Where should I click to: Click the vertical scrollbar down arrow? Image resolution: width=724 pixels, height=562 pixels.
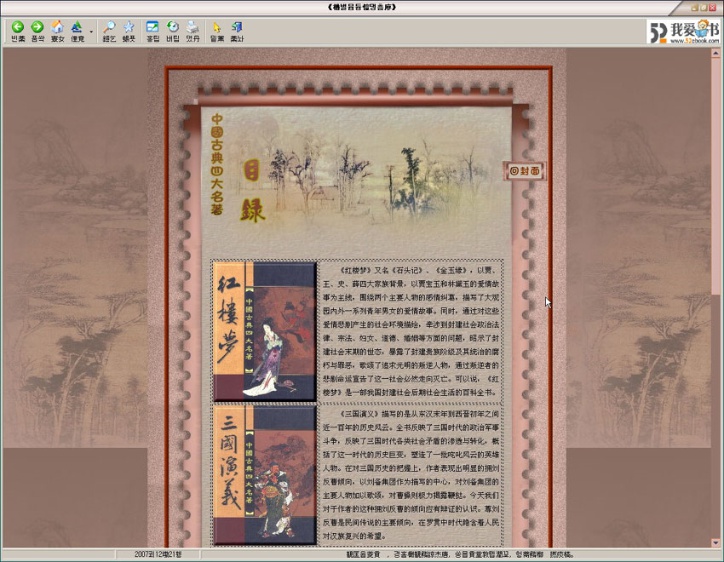tap(716, 543)
